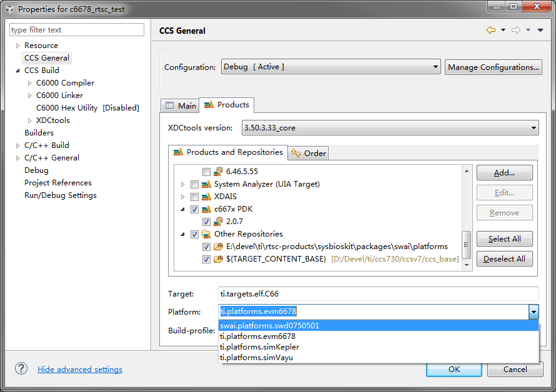Uncheck the c667x PDK checkbox
Viewport: 556px width, 392px height.
194,209
